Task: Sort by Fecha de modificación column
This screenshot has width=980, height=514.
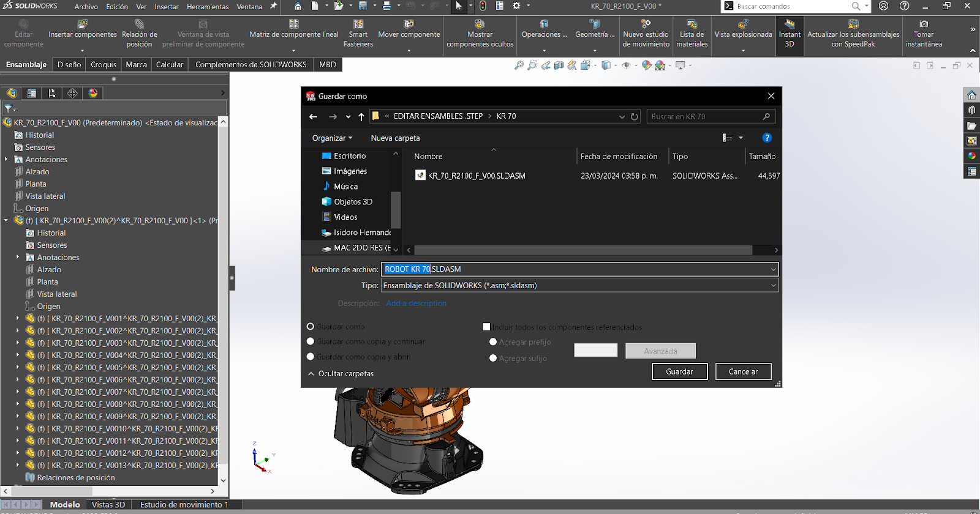Action: pyautogui.click(x=619, y=156)
